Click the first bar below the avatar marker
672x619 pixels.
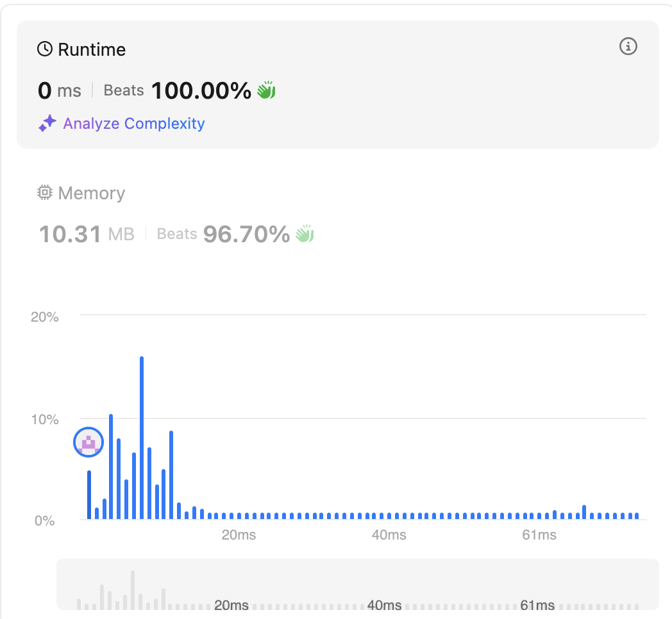(x=89, y=495)
